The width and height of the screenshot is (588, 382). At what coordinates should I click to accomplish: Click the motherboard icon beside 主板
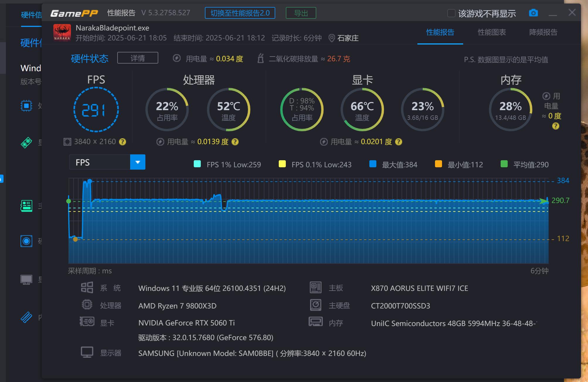(x=316, y=288)
